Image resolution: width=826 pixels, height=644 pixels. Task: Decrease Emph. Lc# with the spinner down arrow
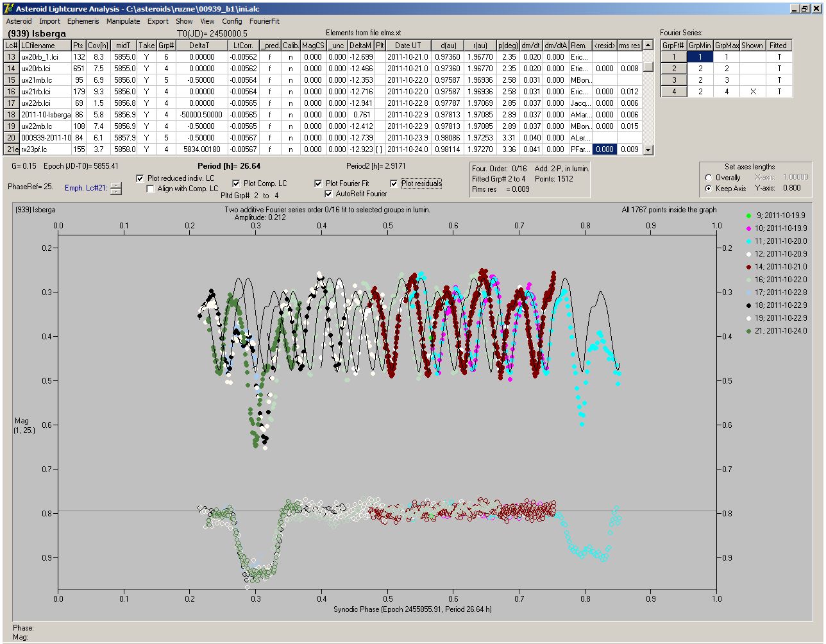[116, 191]
